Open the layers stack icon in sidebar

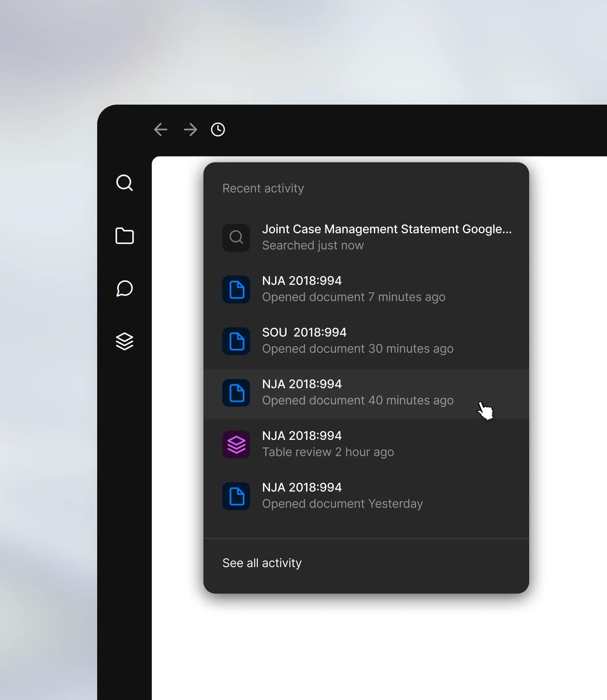tap(124, 341)
